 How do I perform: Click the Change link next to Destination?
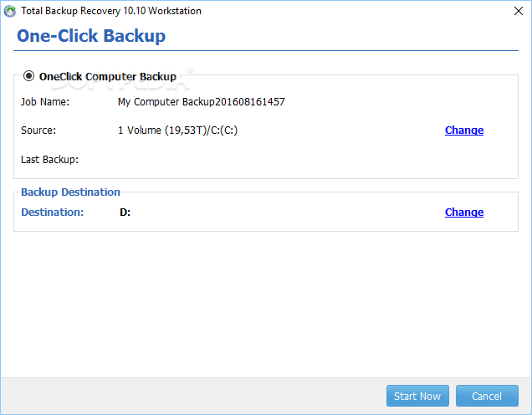(464, 212)
